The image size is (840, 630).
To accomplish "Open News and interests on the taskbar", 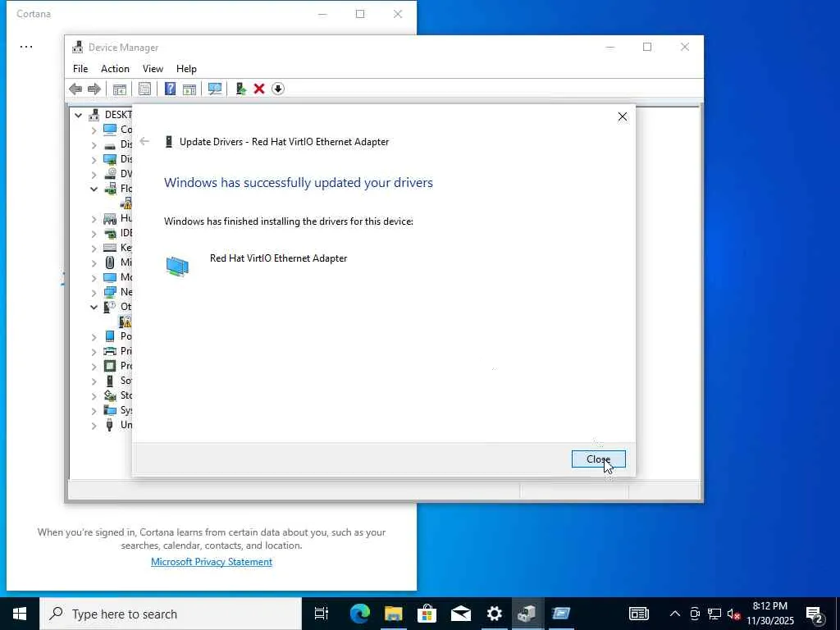I will tap(638, 614).
